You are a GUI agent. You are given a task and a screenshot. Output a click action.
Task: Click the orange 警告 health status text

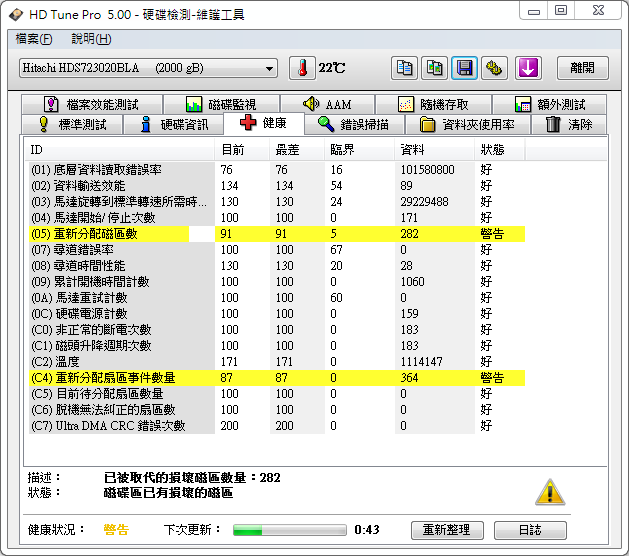[116, 530]
